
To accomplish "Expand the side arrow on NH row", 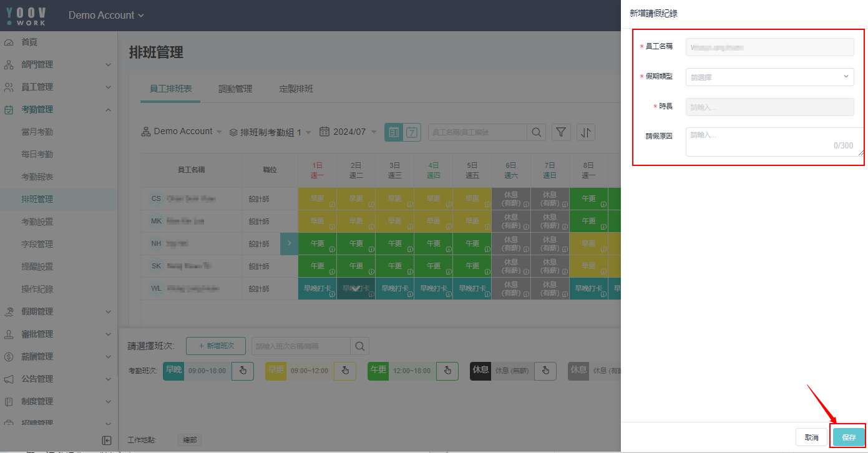I will [x=290, y=243].
